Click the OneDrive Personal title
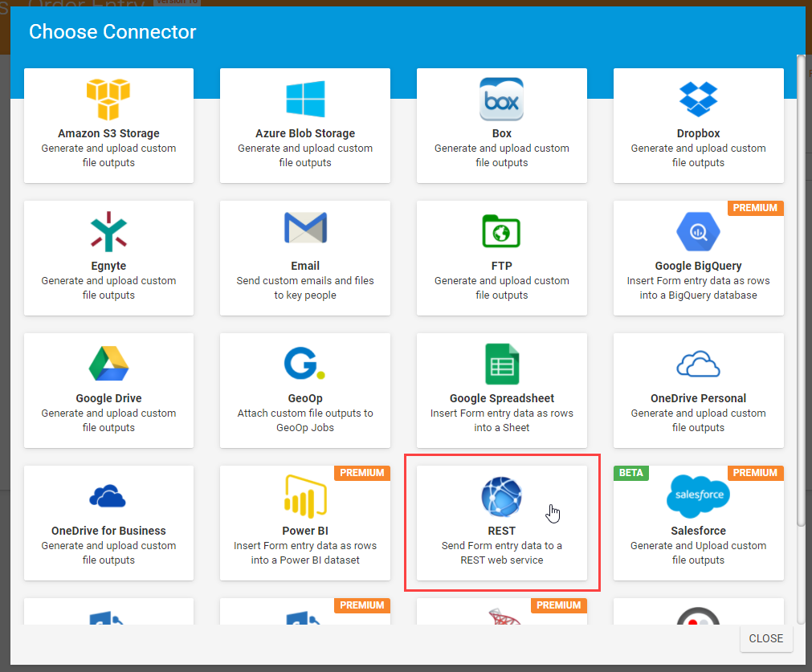This screenshot has height=672, width=812. coord(698,399)
